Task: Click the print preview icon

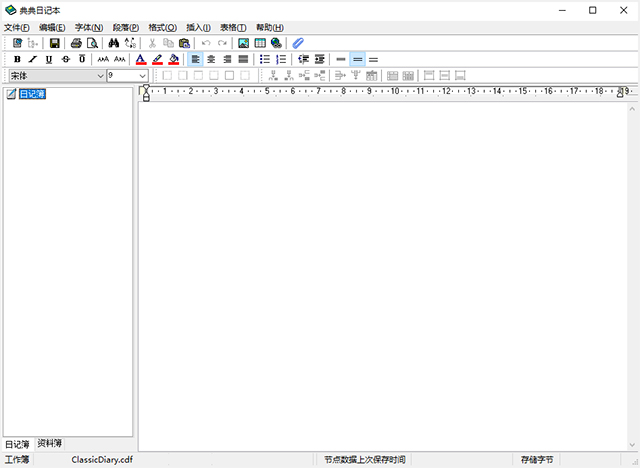Action: (92, 43)
